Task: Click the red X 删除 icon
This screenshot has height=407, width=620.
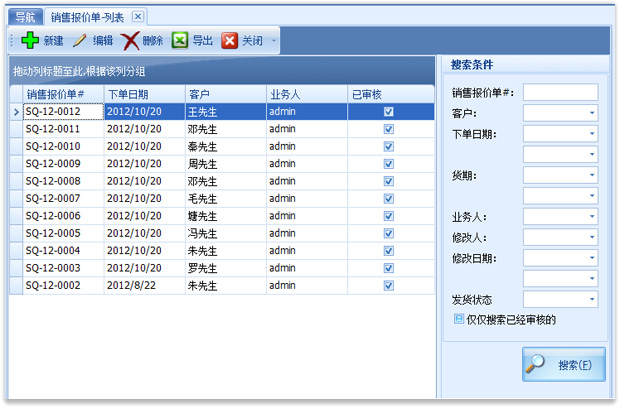Action: 130,41
